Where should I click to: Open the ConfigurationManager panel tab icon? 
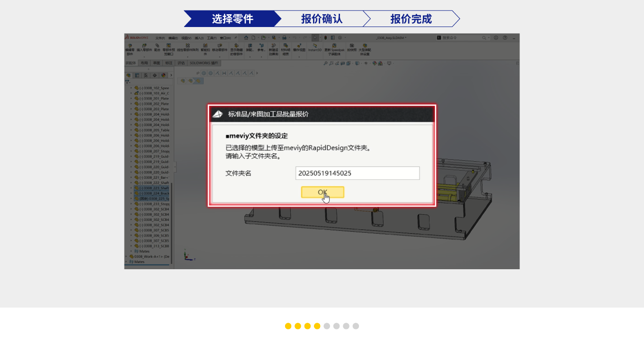(145, 75)
